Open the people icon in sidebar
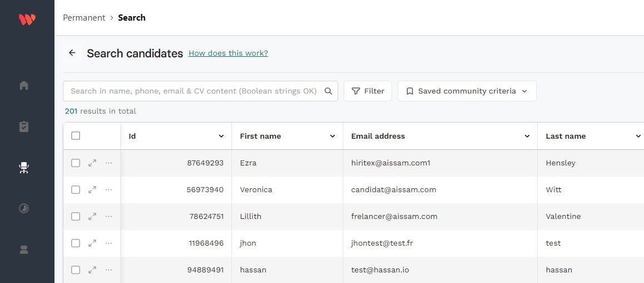The image size is (644, 283). tap(24, 250)
